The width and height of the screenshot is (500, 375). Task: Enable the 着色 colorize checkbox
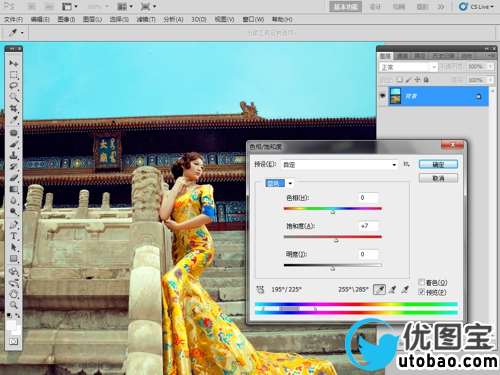(x=422, y=283)
